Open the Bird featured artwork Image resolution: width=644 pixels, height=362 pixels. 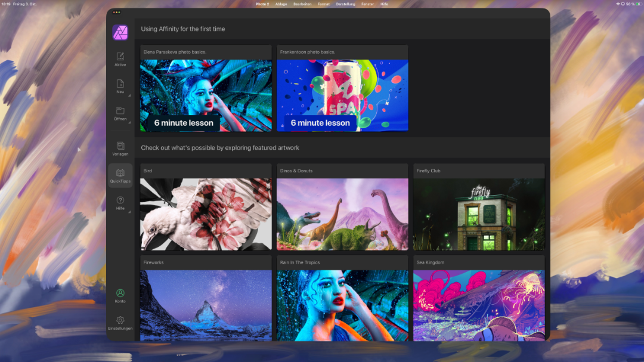[x=206, y=214]
